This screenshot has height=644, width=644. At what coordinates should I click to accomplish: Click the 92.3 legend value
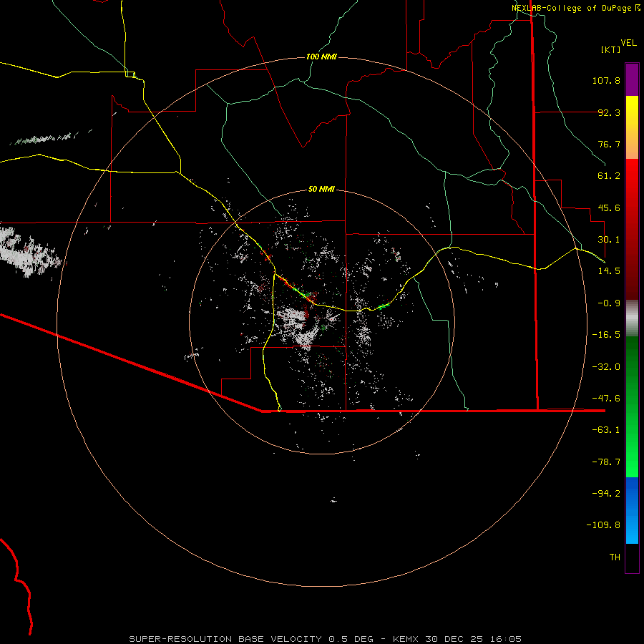tap(609, 112)
